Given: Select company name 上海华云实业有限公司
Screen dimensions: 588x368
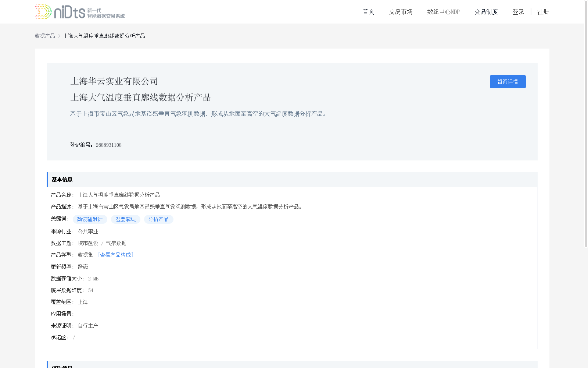Looking at the screenshot, I should (114, 81).
